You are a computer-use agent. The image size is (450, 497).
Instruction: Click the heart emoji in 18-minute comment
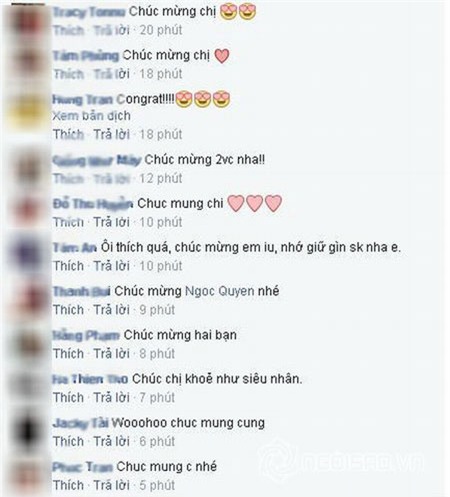tap(222, 56)
